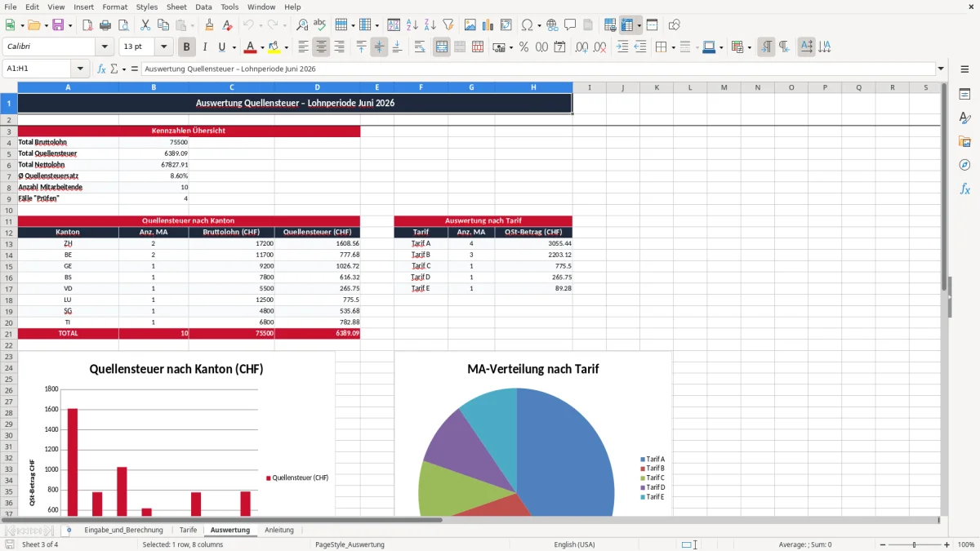Open the Format menu
Viewport: 980px width, 551px height.
(115, 7)
